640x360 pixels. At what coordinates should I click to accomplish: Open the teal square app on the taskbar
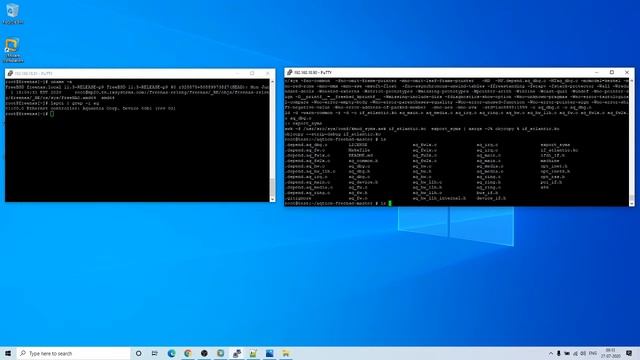pos(220,353)
